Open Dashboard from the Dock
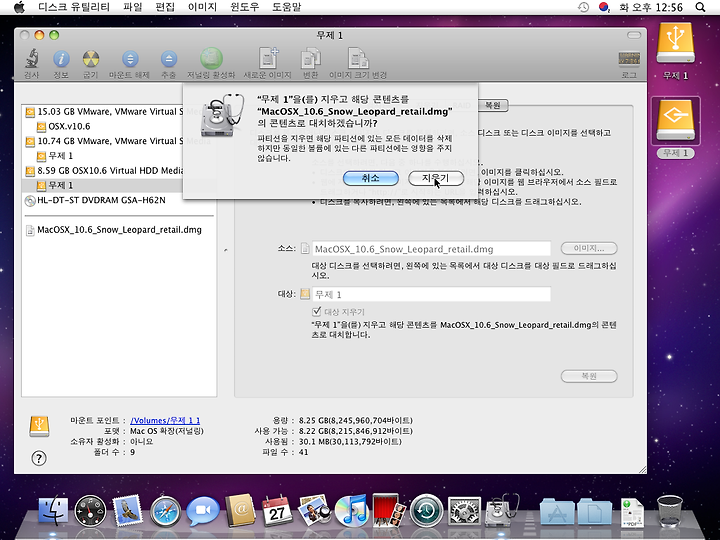The image size is (720, 540). click(90, 511)
